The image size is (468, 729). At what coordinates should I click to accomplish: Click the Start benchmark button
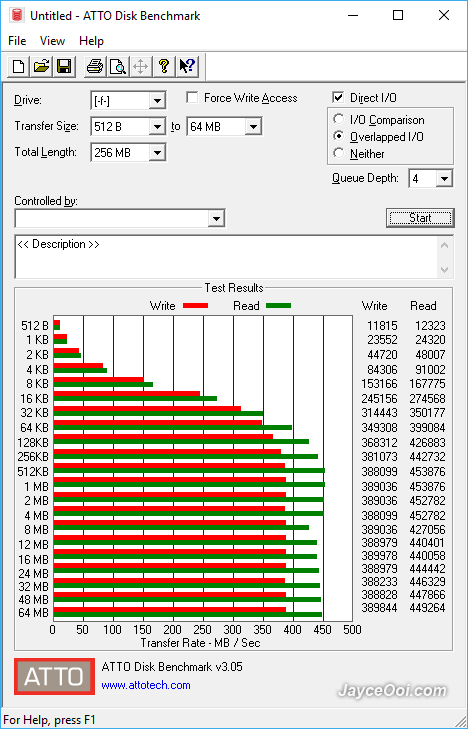(420, 218)
